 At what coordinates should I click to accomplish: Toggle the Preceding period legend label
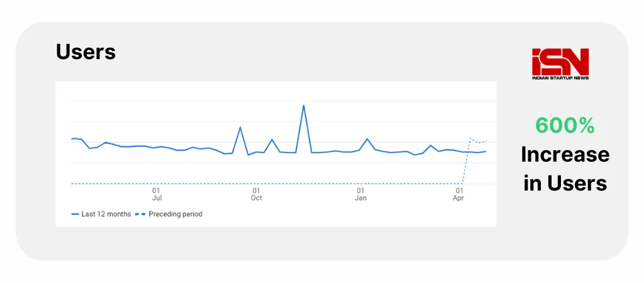175,214
